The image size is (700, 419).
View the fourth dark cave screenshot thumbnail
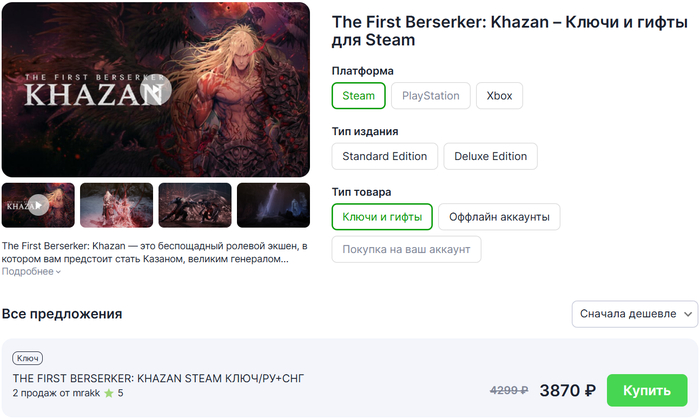pyautogui.click(x=273, y=205)
